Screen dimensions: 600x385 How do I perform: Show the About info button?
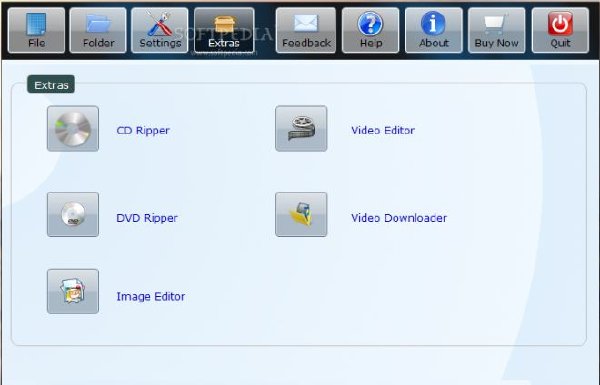click(x=434, y=30)
